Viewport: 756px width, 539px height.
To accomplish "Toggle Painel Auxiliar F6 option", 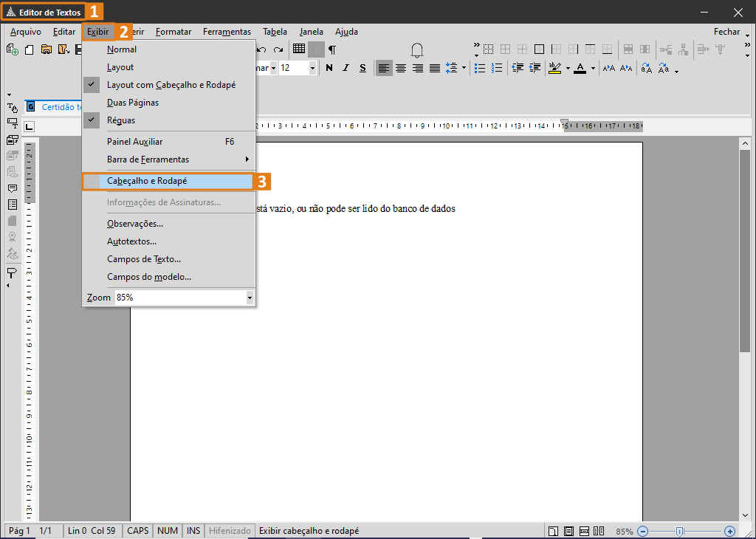I will (169, 142).
